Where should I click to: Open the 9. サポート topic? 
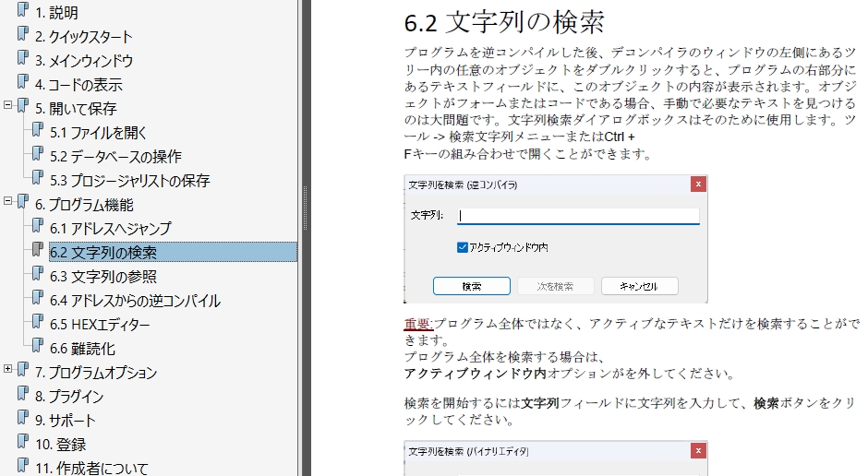pos(66,421)
